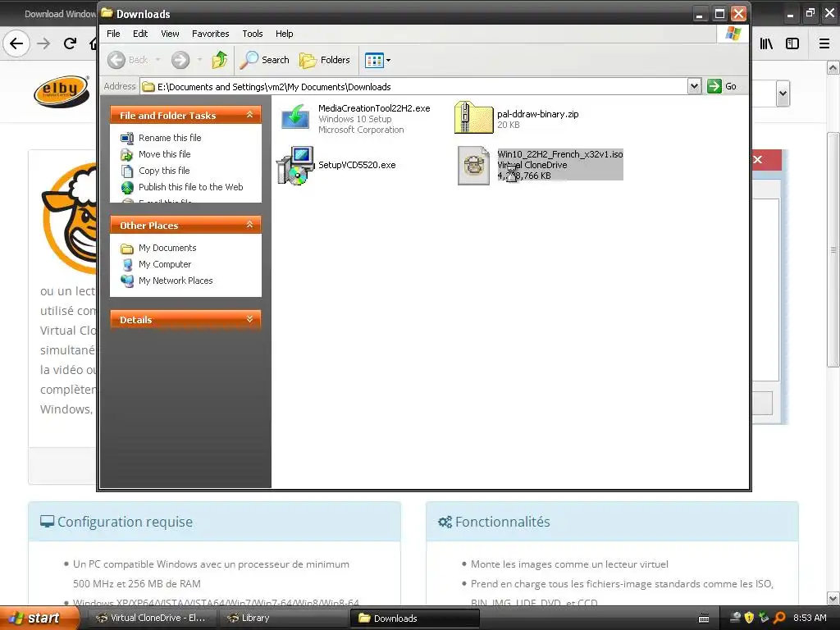
Task: Open the File menu in Downloads window
Action: click(x=113, y=34)
